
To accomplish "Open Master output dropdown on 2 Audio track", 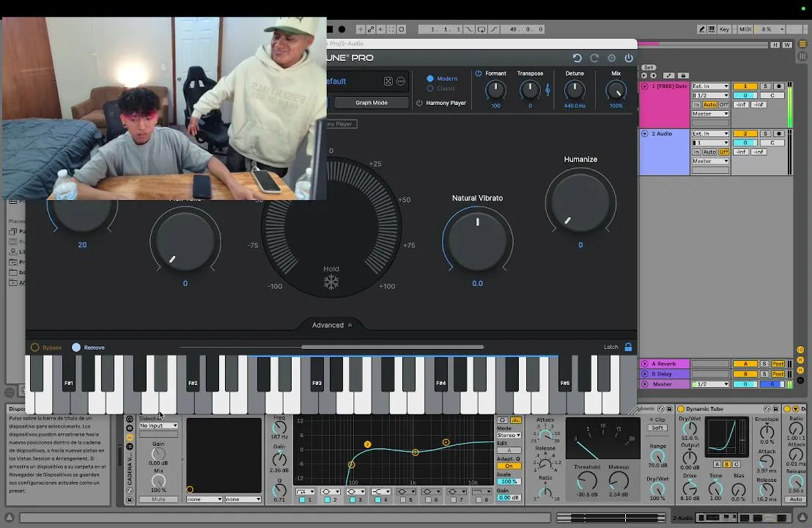I will [710, 161].
